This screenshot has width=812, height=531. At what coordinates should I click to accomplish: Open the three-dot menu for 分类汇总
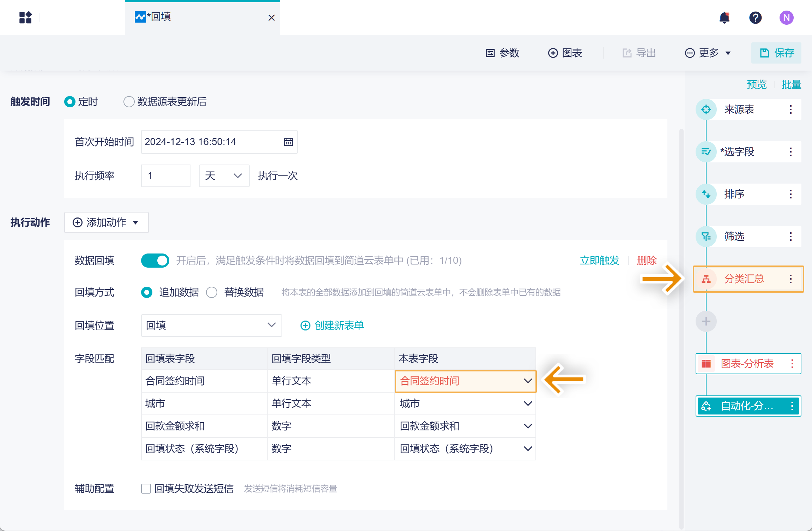click(791, 279)
